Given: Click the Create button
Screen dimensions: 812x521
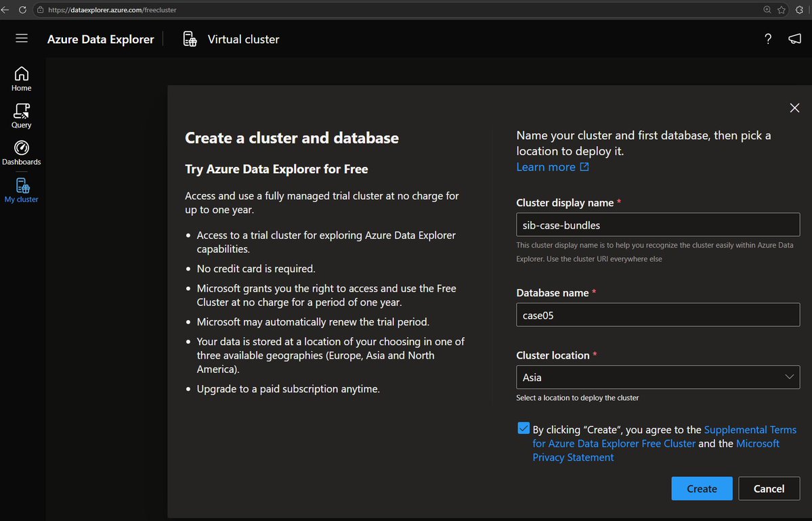Looking at the screenshot, I should tap(702, 489).
